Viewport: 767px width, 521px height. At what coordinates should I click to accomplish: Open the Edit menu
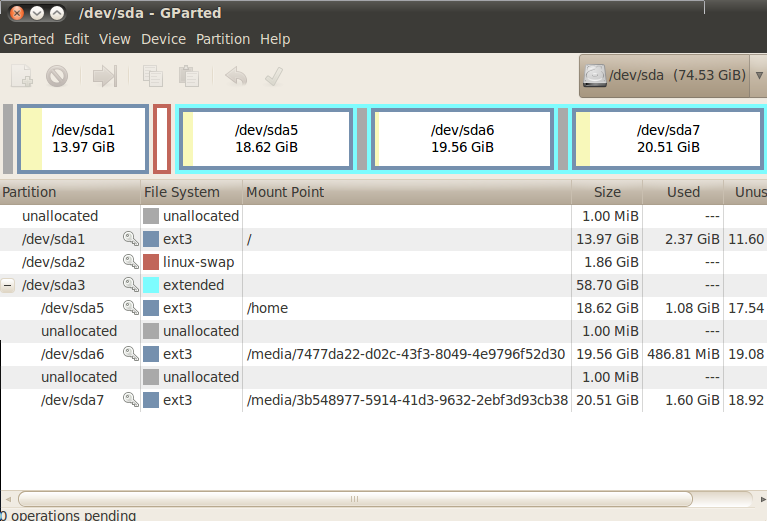(x=76, y=39)
